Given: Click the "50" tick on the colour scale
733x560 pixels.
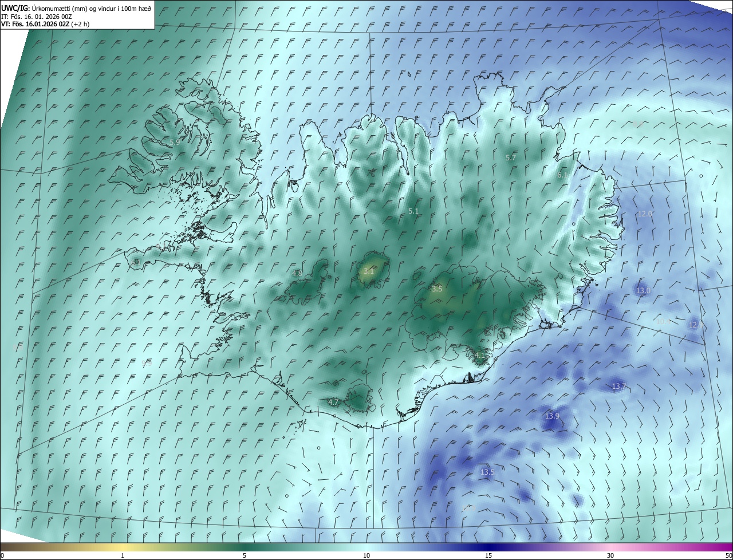Looking at the screenshot, I should [728, 555].
